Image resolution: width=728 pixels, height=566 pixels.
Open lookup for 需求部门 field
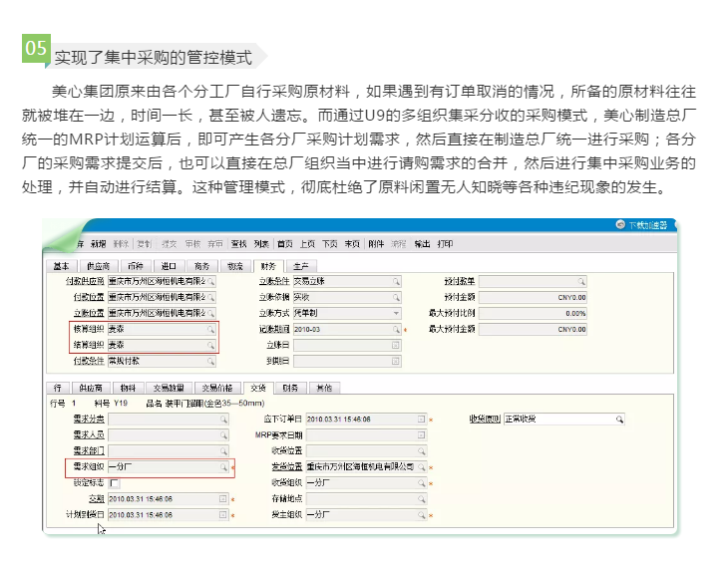223,451
